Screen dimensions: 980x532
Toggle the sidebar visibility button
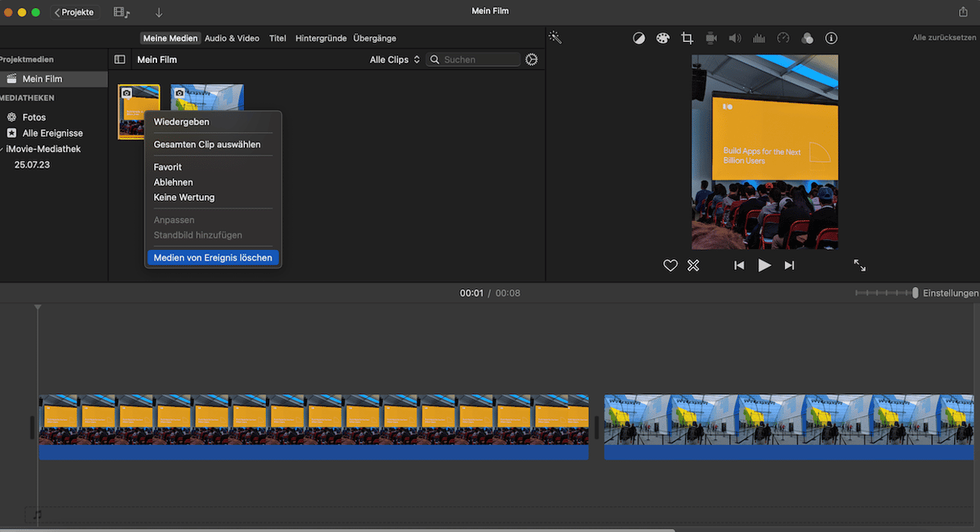pos(120,60)
